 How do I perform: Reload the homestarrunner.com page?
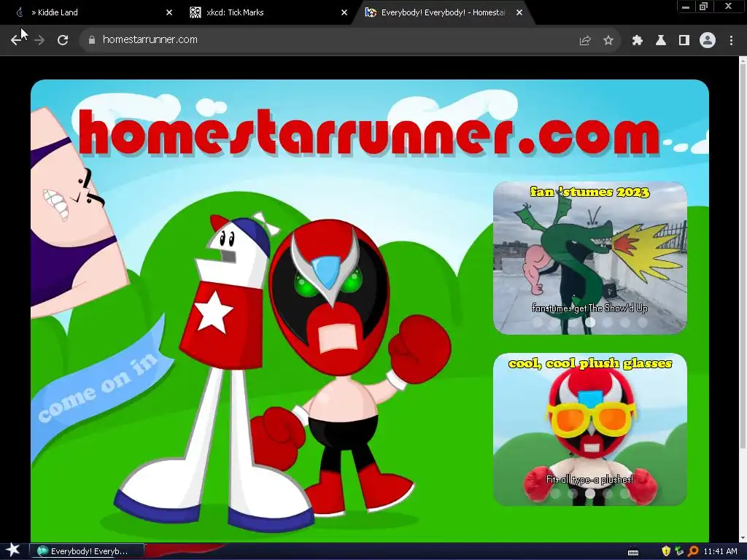click(63, 40)
